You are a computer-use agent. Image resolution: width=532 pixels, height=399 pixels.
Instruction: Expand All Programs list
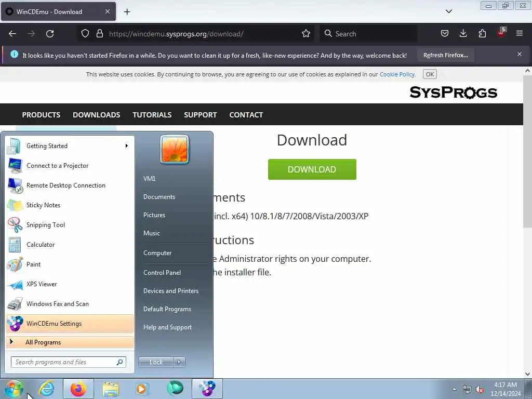[x=70, y=342]
